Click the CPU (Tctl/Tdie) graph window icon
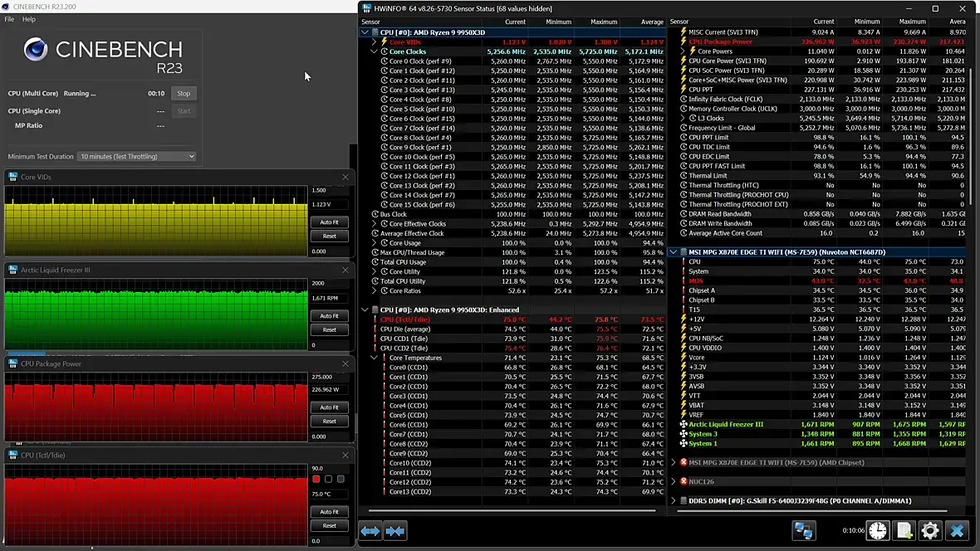The height and width of the screenshot is (551, 980). [x=13, y=456]
